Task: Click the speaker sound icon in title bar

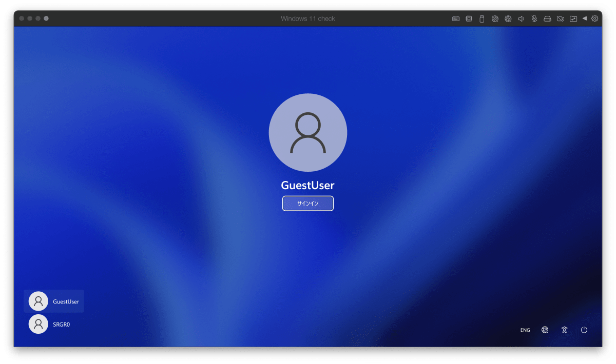Action: pos(521,18)
